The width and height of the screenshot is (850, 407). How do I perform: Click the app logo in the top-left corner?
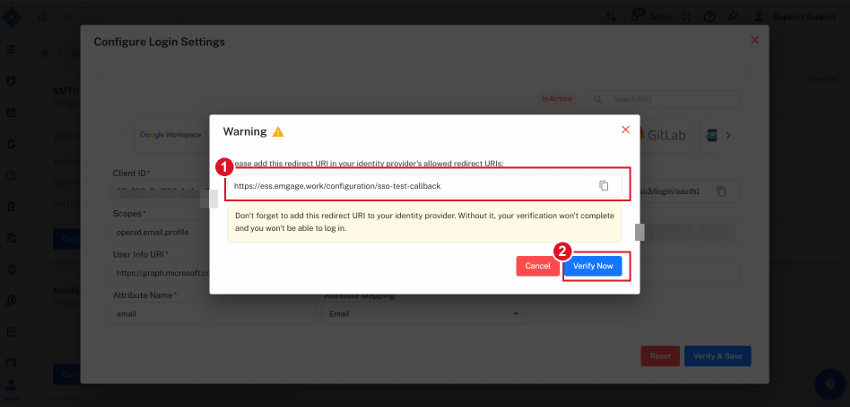tap(11, 17)
